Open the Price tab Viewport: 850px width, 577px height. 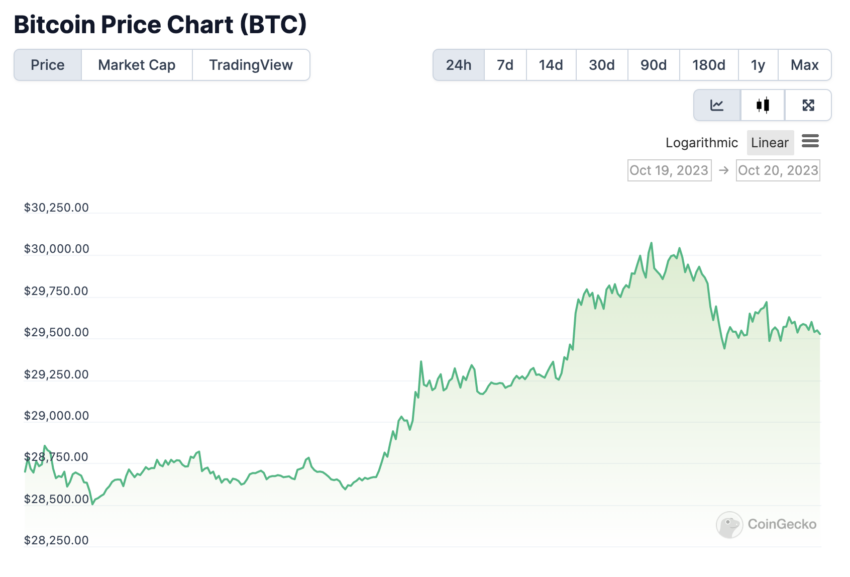pos(48,65)
